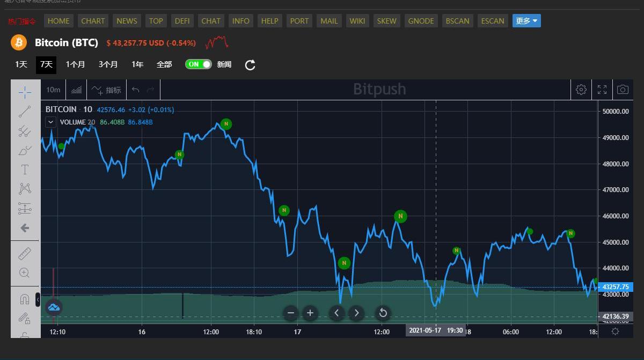Click the BITCOIN 10 symbol legend title
Image resolution: width=644 pixels, height=360 pixels.
coord(69,109)
